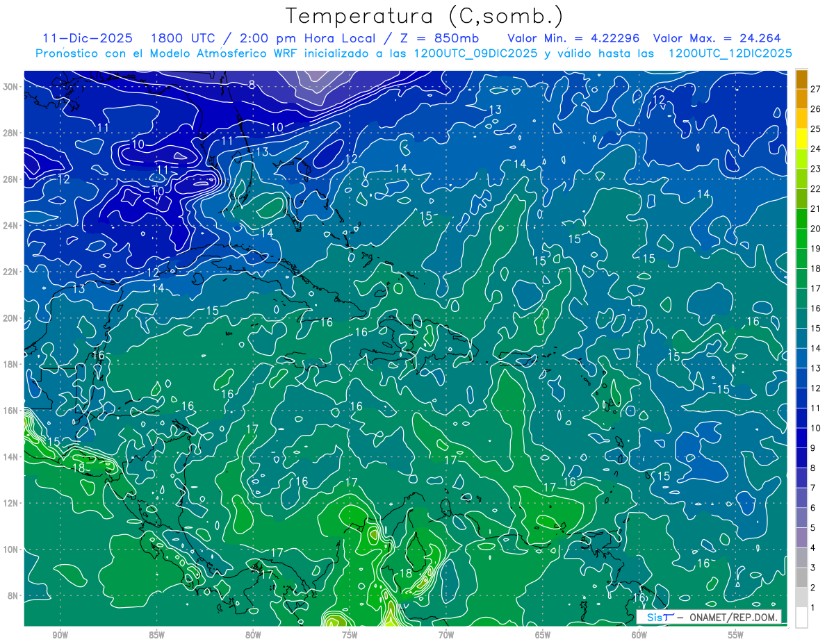The image size is (834, 644).
Task: Click the 90W longitude axis label
Action: pos(60,634)
